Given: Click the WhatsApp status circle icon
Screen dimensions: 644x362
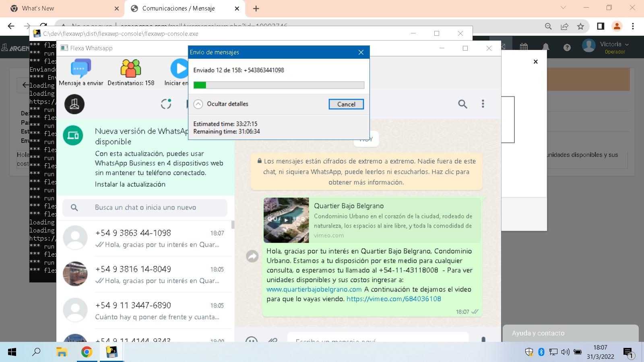Looking at the screenshot, I should [166, 104].
